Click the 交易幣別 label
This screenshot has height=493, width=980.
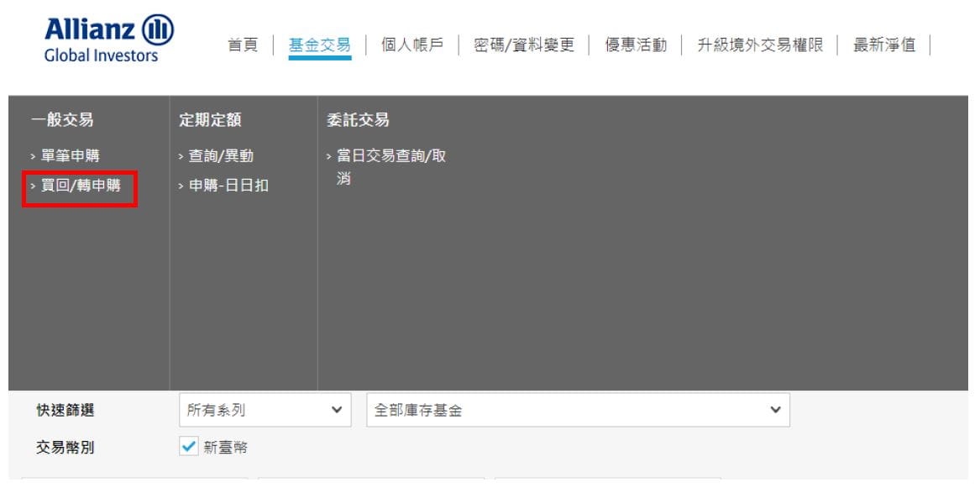pos(65,448)
